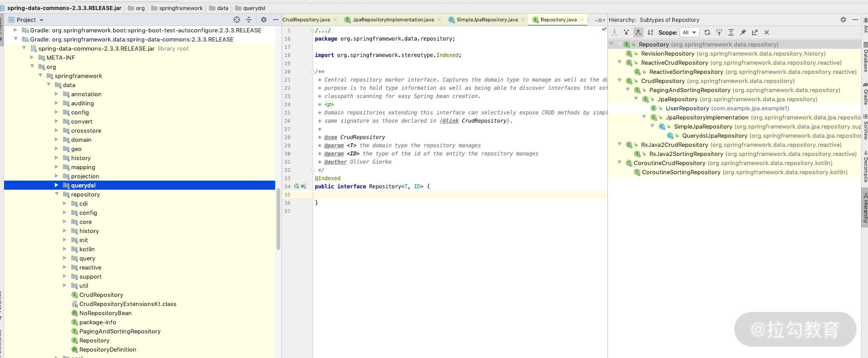Refresh the hierarchy tree

707,32
